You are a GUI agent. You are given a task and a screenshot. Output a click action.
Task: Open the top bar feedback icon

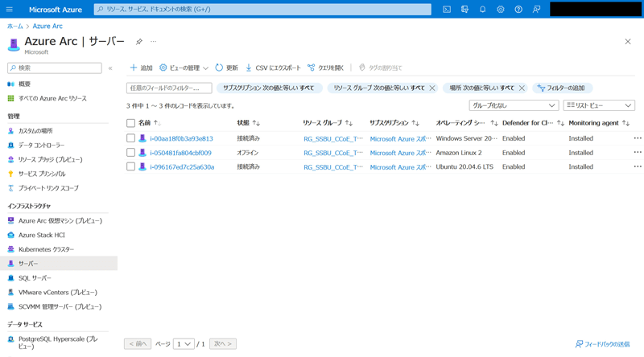pos(536,10)
